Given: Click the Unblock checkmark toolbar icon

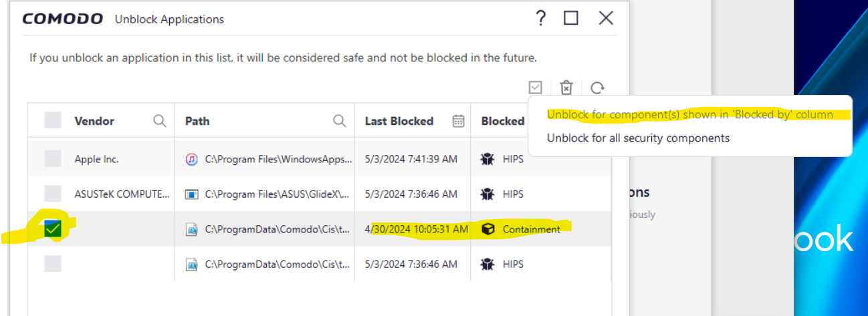Looking at the screenshot, I should [x=535, y=88].
